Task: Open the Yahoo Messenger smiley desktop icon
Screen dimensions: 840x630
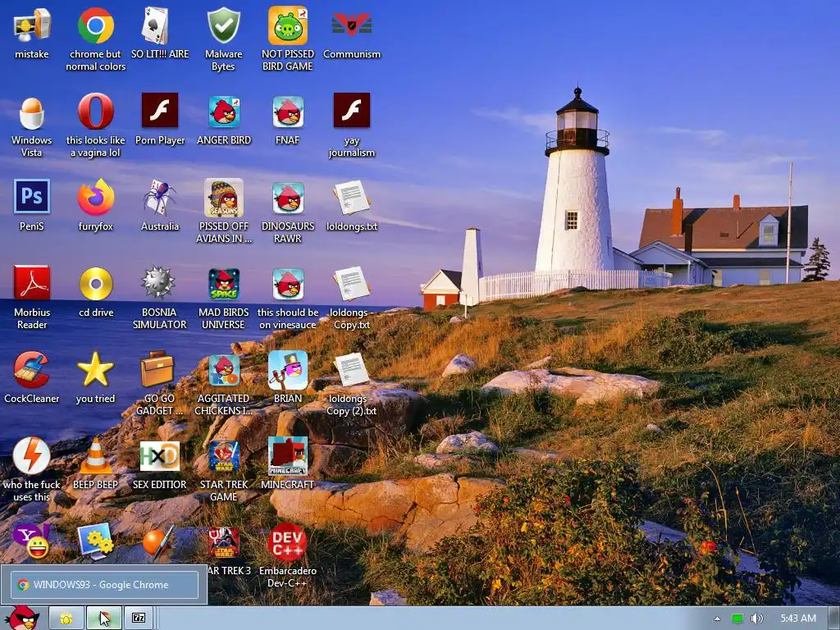Action: coord(32,541)
